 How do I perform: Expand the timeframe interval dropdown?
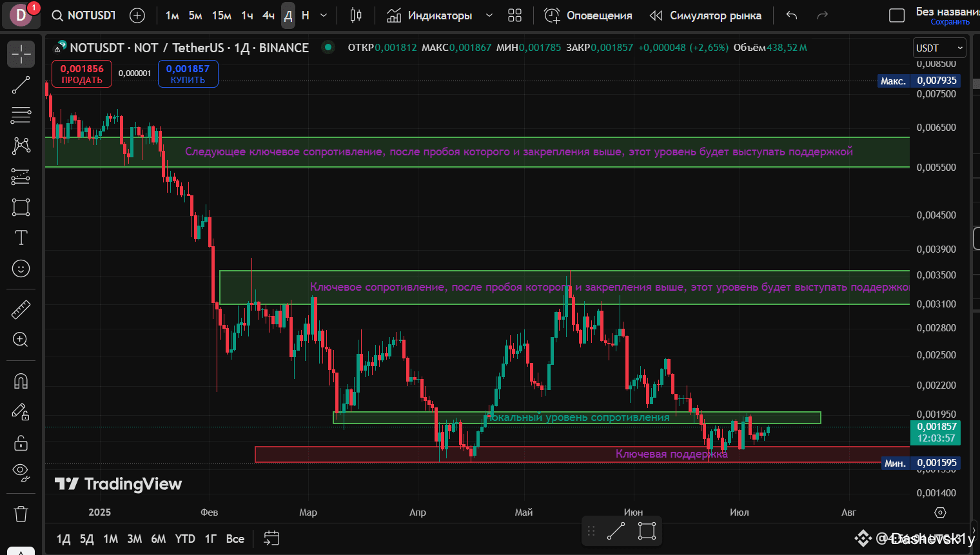324,15
